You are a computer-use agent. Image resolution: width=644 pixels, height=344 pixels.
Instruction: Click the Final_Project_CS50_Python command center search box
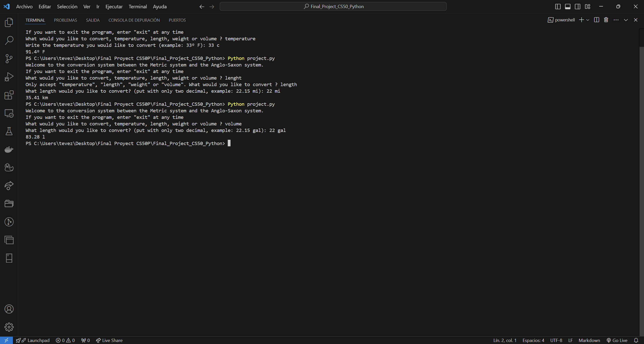[333, 7]
